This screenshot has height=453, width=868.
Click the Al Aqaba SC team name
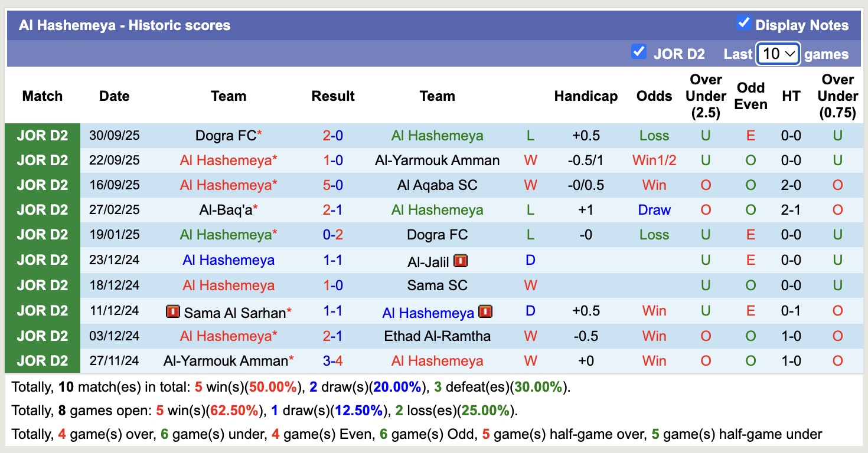(438, 185)
